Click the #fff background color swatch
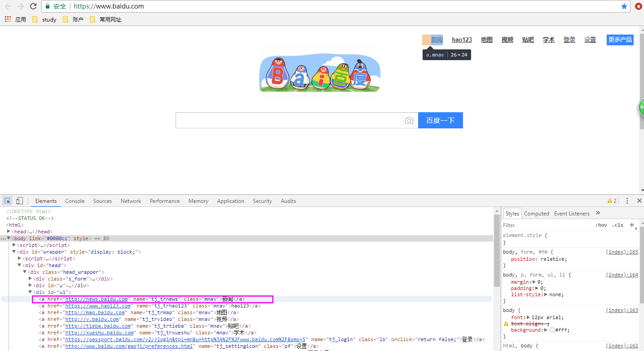This screenshot has width=644, height=351. click(552, 330)
